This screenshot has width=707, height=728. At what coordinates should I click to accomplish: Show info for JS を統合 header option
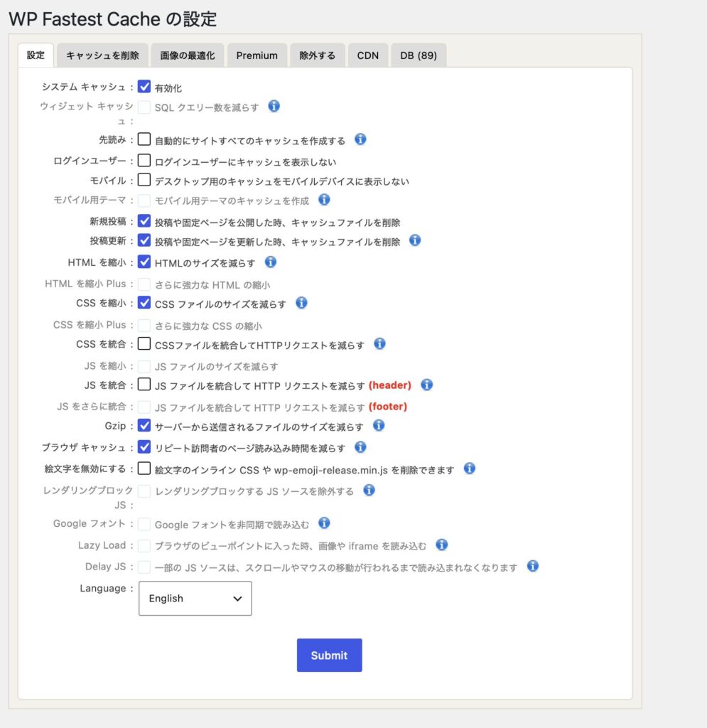427,385
